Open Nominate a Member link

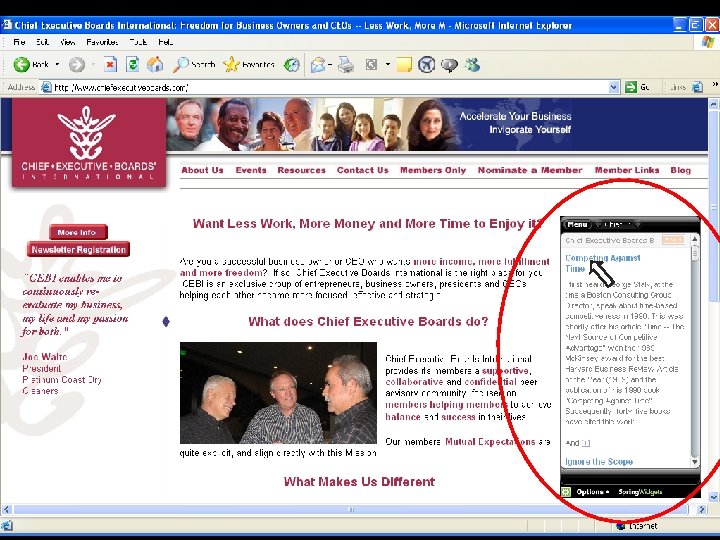point(530,170)
